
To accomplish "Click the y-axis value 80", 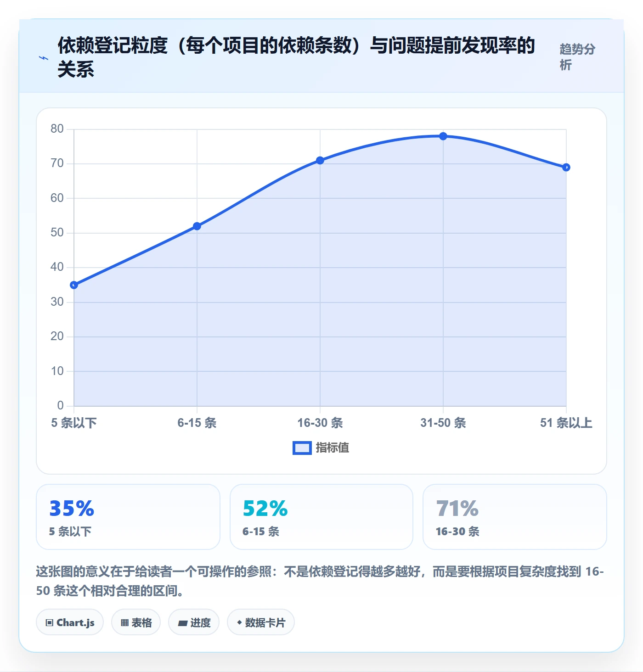I will pyautogui.click(x=57, y=129).
